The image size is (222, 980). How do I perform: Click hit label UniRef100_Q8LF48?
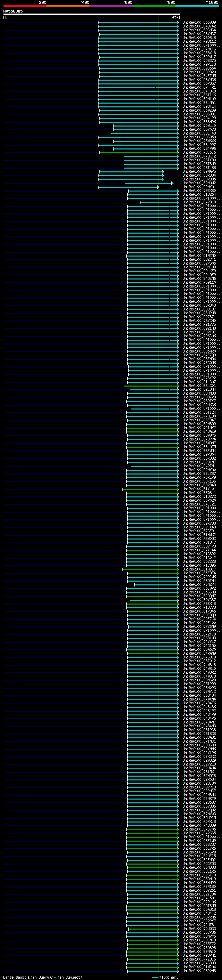click(x=199, y=133)
